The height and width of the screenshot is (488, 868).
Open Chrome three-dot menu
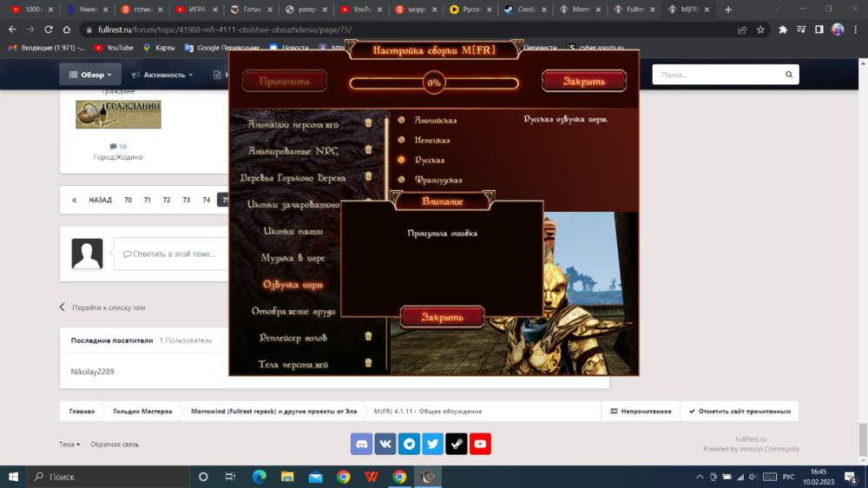click(856, 30)
